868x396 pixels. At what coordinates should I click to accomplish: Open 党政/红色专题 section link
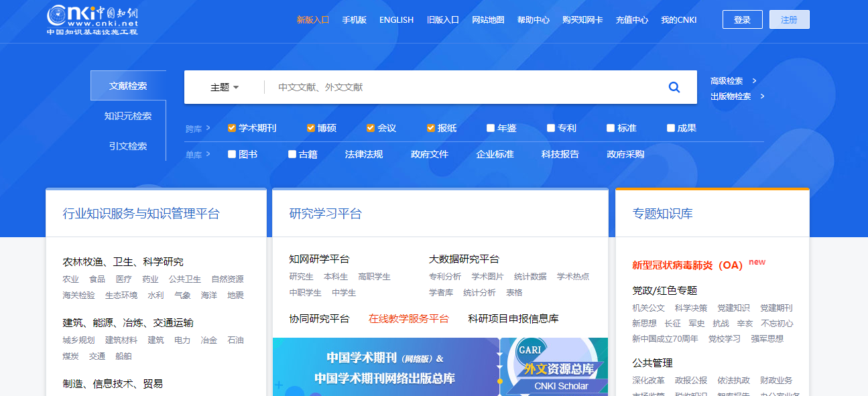point(665,290)
